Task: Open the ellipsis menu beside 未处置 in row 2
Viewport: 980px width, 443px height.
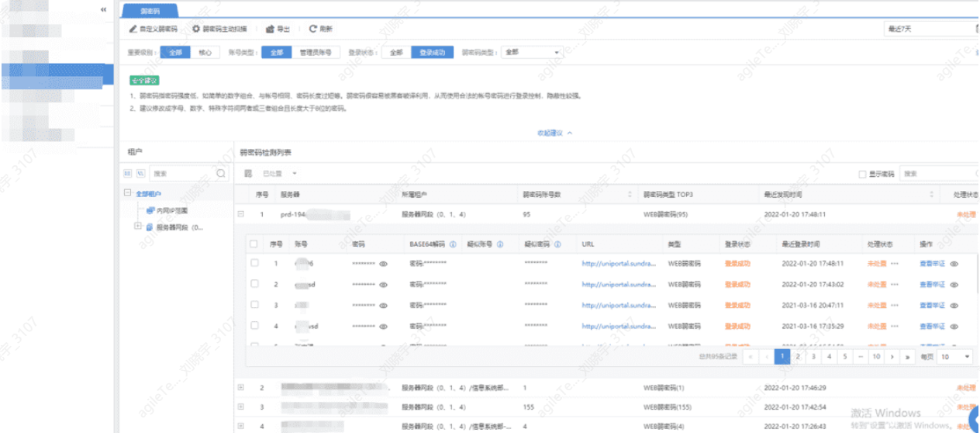Action: point(895,285)
